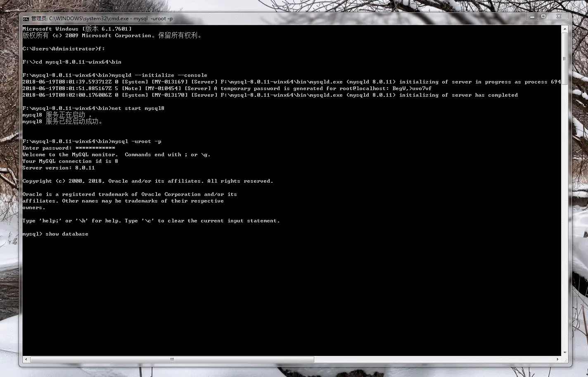Screen dimensions: 588x377
Task: Click the 'Microsoft Windows' version 6.1.7601 line
Action: tap(77, 29)
